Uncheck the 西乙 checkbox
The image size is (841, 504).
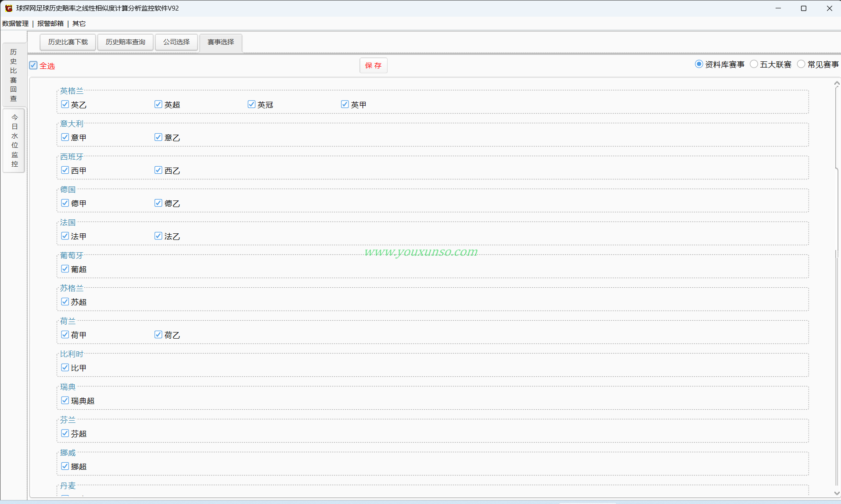coord(158,170)
